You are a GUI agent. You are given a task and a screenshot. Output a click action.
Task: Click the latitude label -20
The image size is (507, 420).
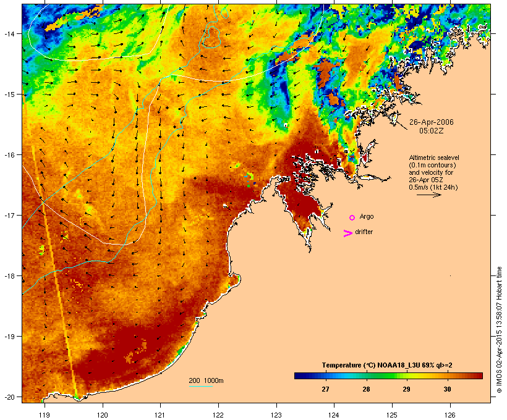(x=9, y=397)
